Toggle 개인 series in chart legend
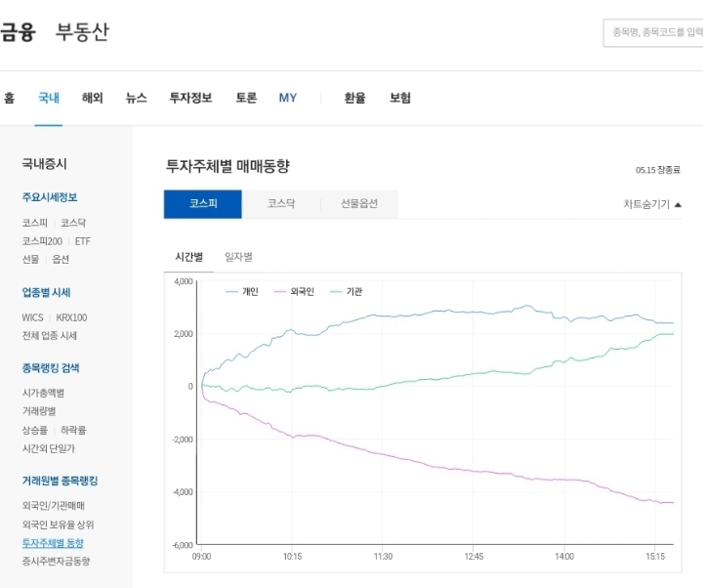The height and width of the screenshot is (588, 703). pyautogui.click(x=242, y=291)
